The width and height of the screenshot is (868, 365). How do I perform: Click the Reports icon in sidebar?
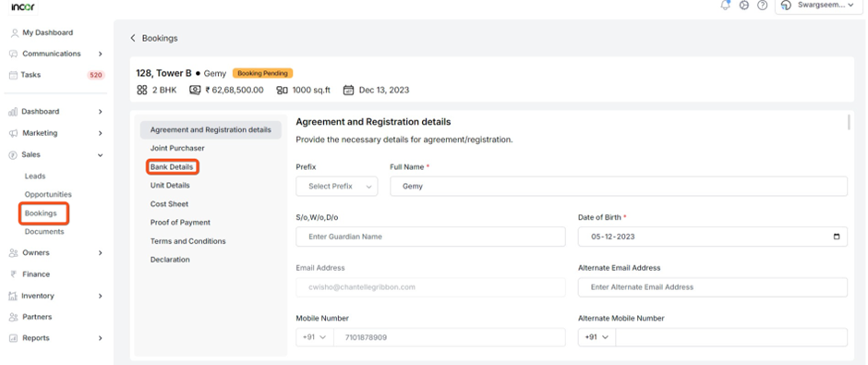click(x=14, y=338)
